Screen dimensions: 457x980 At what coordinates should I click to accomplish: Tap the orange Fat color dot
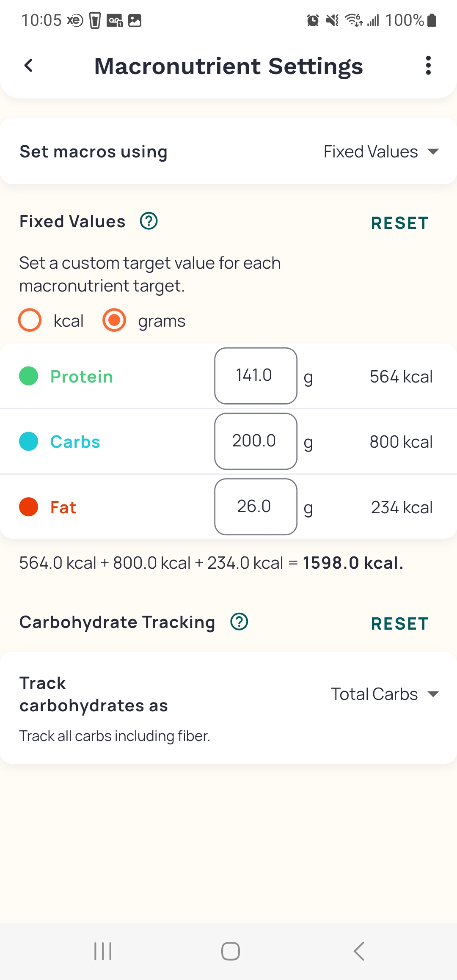click(x=29, y=507)
